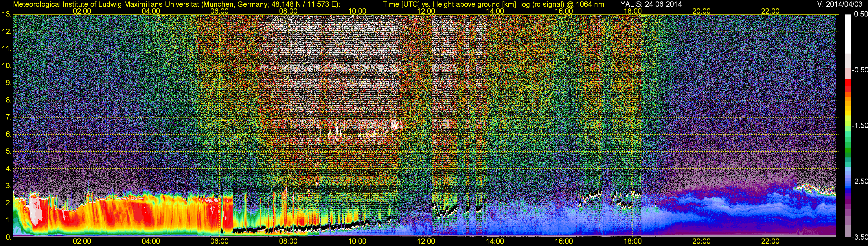Screen dimensions: 868x246
Task: Click the 18:00 label on the bottom time axis
Action: coord(632,241)
